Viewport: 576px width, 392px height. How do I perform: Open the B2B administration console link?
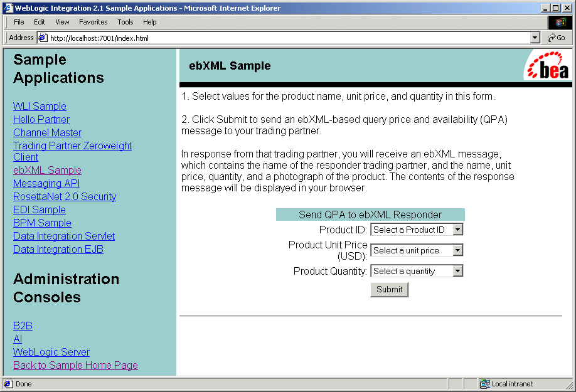tap(23, 326)
